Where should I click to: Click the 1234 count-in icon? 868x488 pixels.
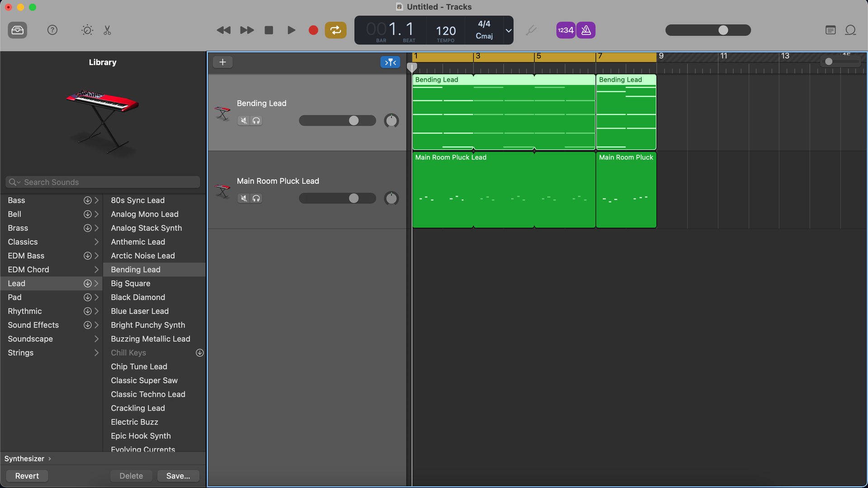(x=565, y=30)
